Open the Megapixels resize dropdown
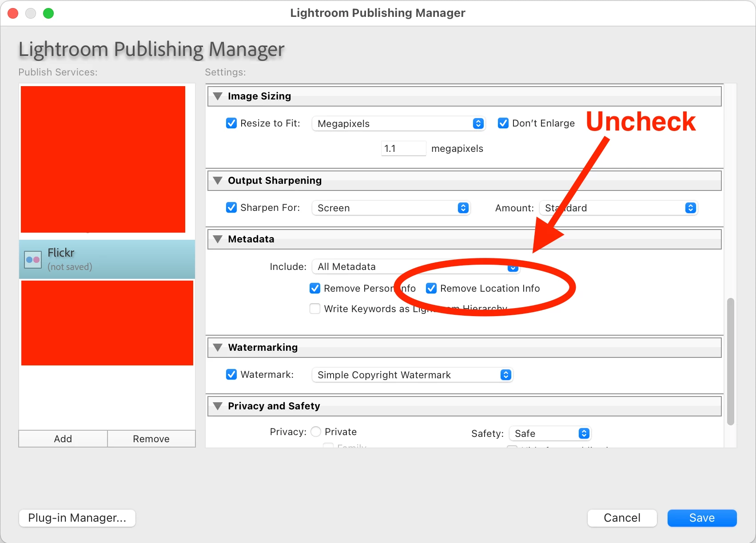Viewport: 756px width, 543px height. 399,123
